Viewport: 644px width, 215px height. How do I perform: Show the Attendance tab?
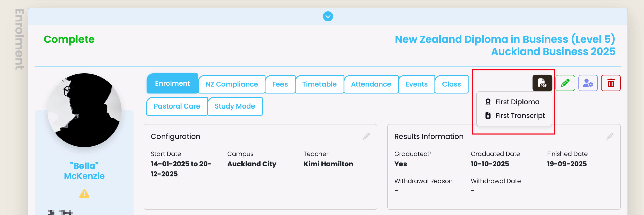click(371, 84)
